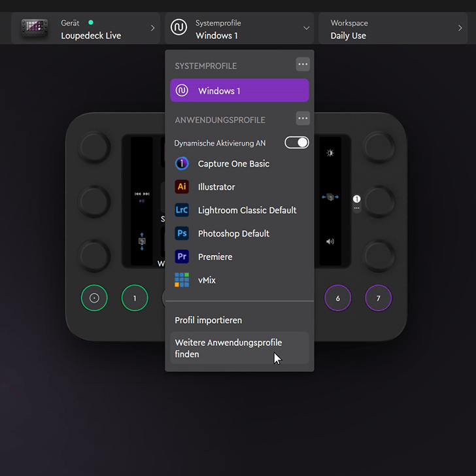Choose the Premiere profile
The width and height of the screenshot is (476, 476).
click(x=239, y=256)
